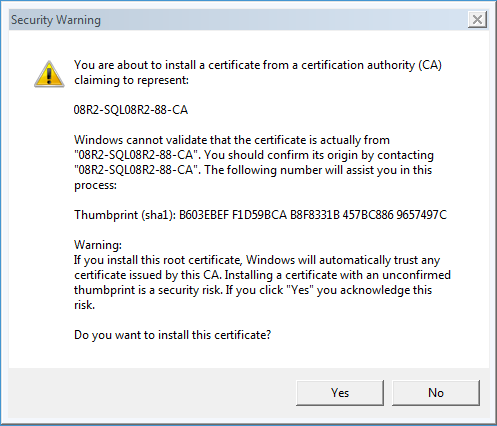Click the word 'process:' in the message
Screen dimensions: 497x426
coord(95,185)
